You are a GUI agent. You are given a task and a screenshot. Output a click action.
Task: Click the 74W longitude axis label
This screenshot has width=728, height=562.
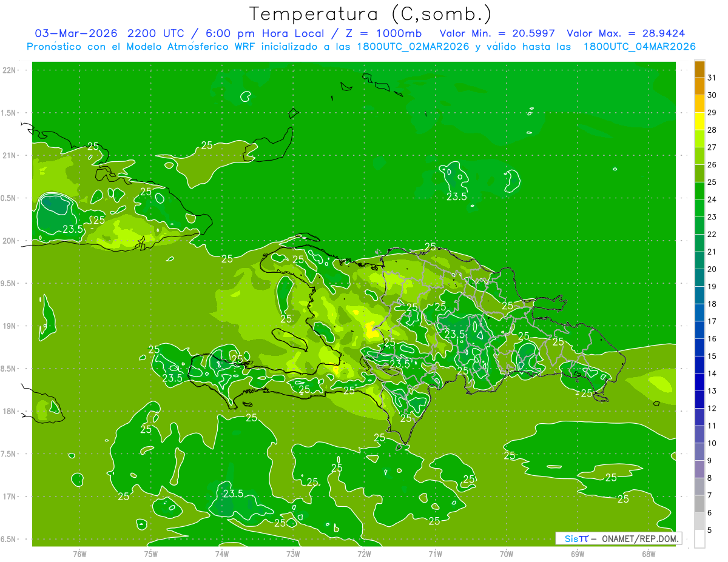point(221,553)
